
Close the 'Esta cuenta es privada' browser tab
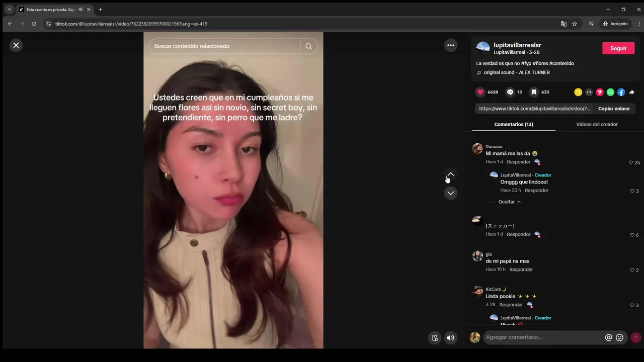(x=89, y=10)
